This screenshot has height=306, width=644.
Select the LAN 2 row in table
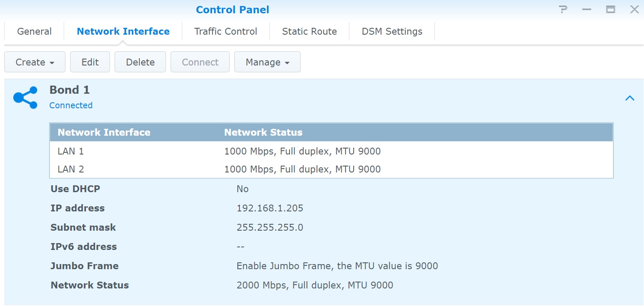(x=331, y=169)
